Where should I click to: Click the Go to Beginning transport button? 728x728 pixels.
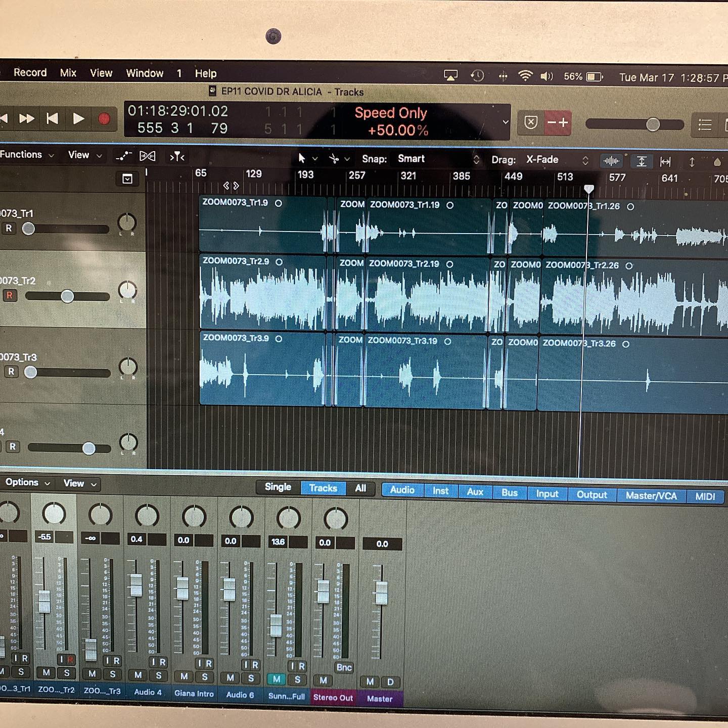pyautogui.click(x=52, y=118)
